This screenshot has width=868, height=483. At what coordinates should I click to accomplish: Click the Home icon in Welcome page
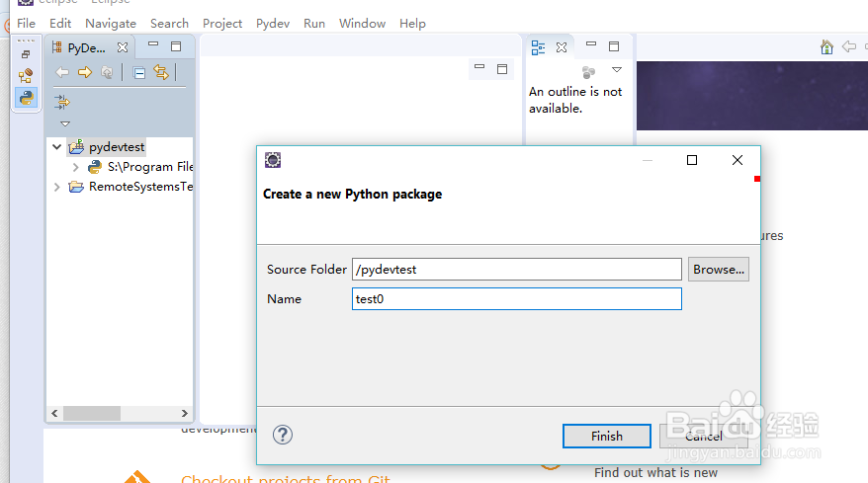point(826,47)
